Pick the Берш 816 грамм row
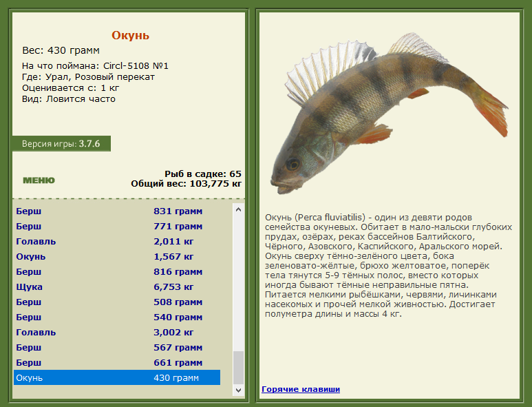 click(x=116, y=272)
